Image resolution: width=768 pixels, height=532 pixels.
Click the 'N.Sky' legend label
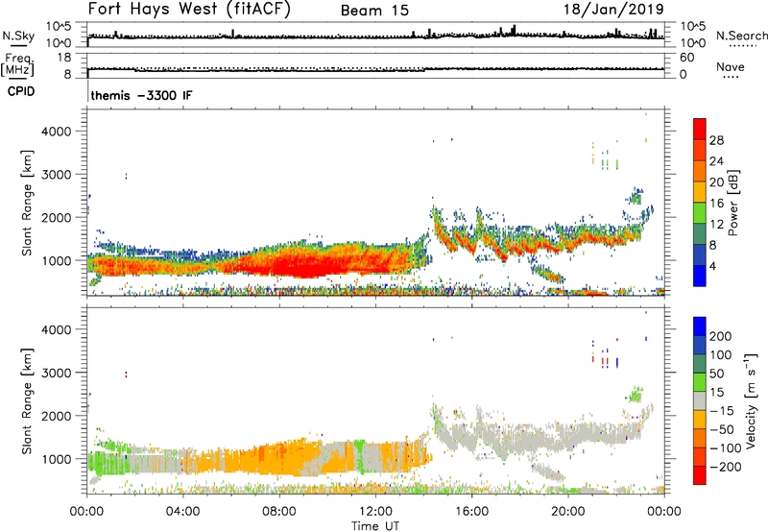coord(18,36)
